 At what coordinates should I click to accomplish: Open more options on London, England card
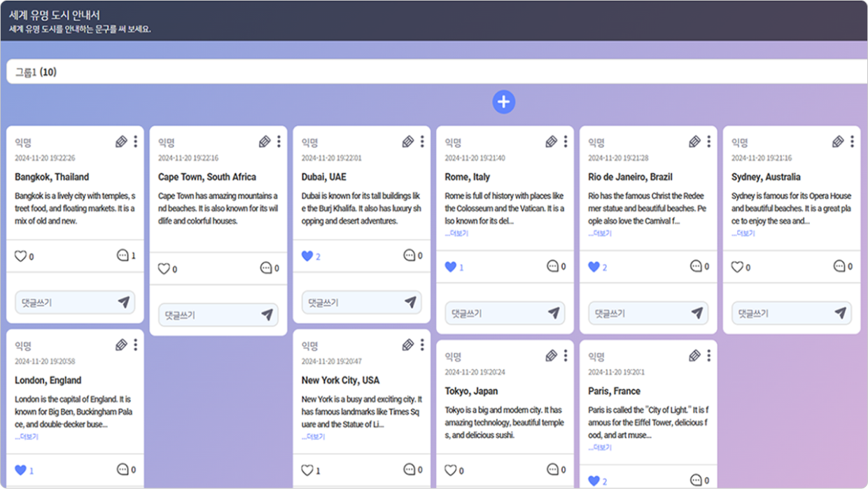135,345
